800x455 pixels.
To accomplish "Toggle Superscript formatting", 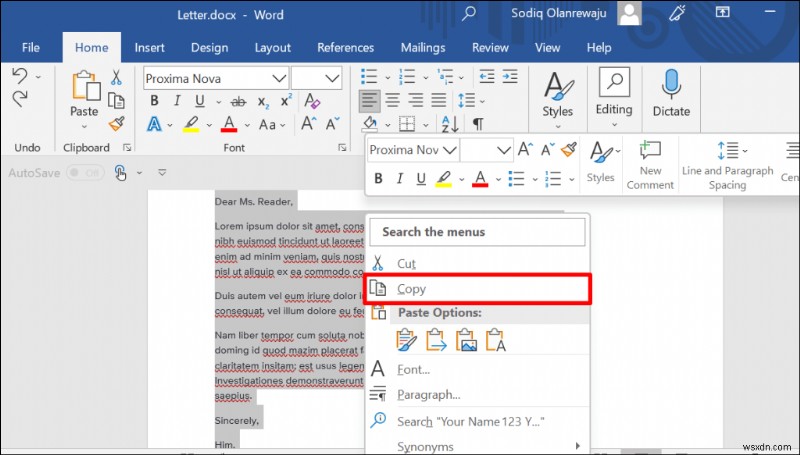I will pyautogui.click(x=286, y=100).
